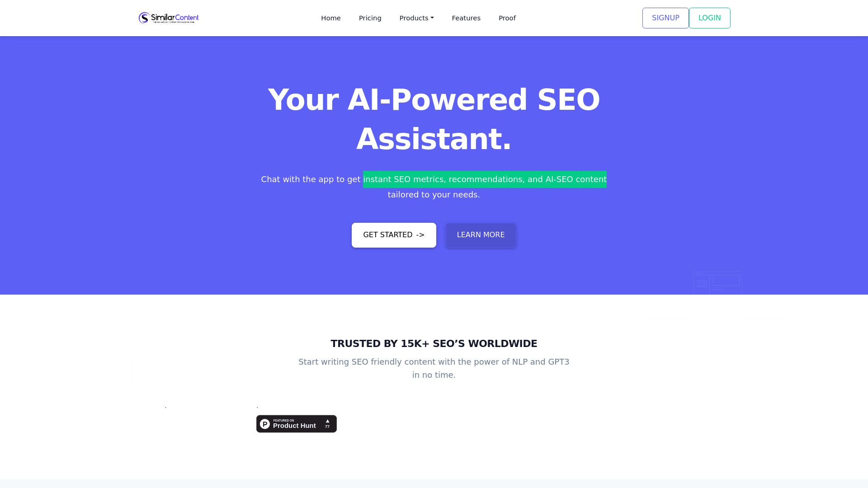Click the highlighted SEO metrics text link
The image size is (868, 488).
[x=485, y=179]
